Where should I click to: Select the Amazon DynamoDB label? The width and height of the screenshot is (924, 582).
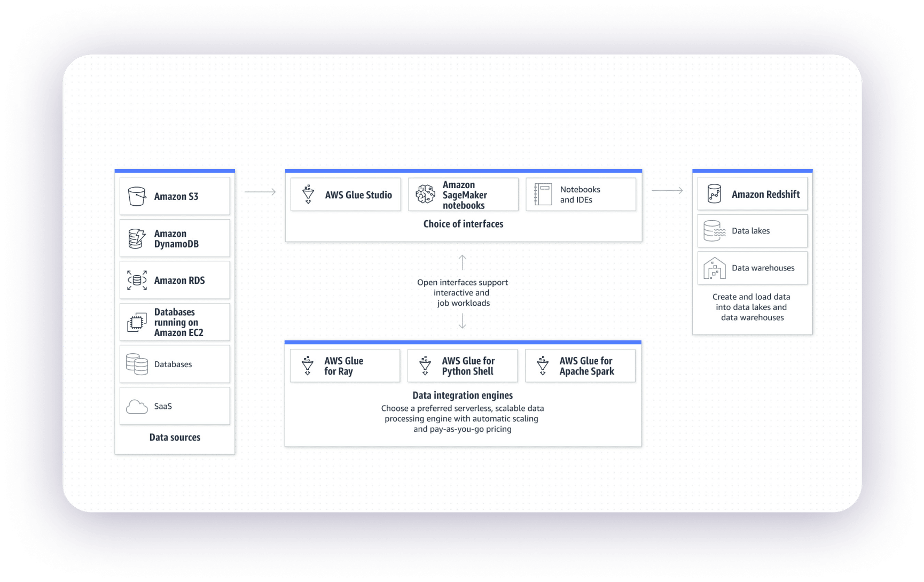pyautogui.click(x=176, y=239)
